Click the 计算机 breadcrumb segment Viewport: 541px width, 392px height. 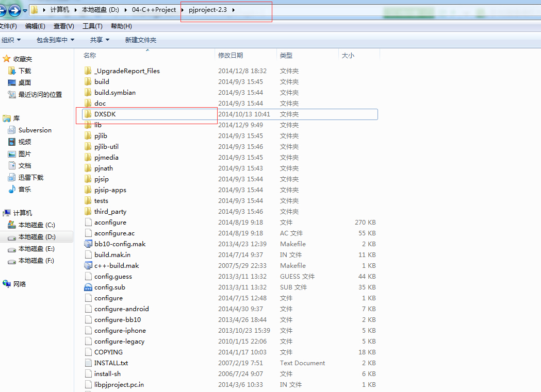(x=60, y=10)
